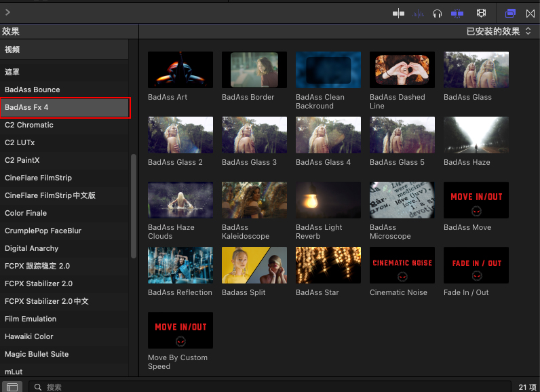Select BadAss Bounce category
This screenshot has width=540, height=392.
coord(64,90)
